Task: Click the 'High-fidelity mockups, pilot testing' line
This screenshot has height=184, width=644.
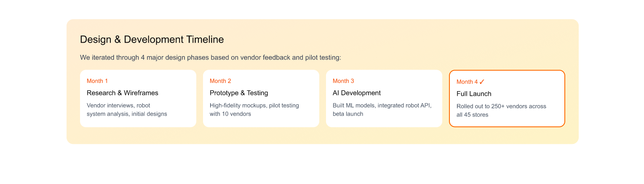Action: [x=254, y=106]
